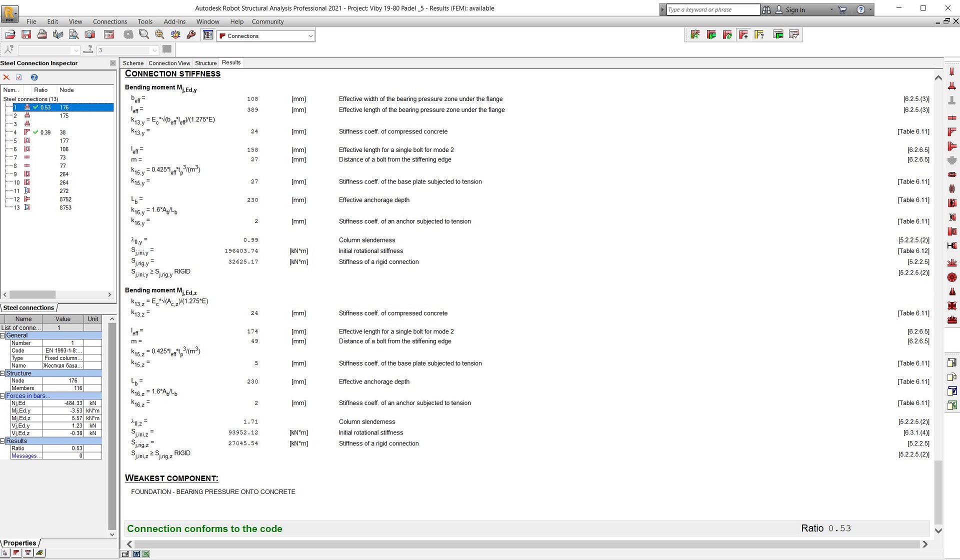Click the properties panel scroll-down arrow
Viewport: 960px width, 560px height.
(112, 534)
